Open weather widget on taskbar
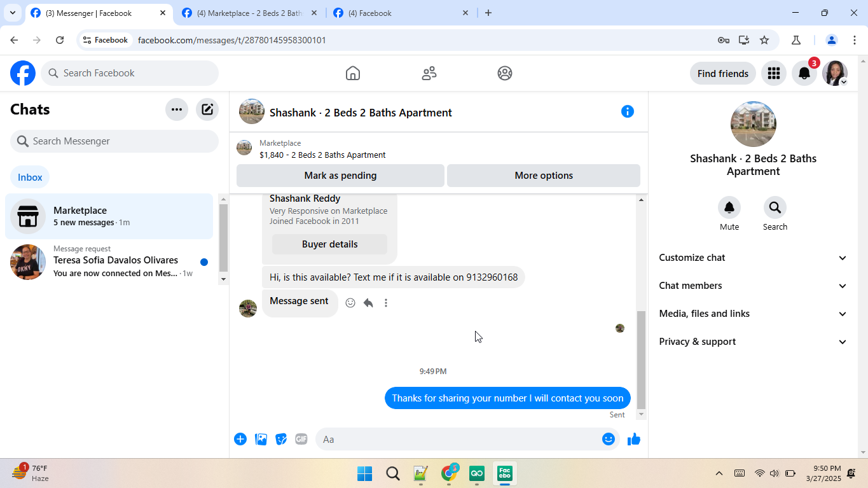Image resolution: width=868 pixels, height=488 pixels. pyautogui.click(x=30, y=473)
